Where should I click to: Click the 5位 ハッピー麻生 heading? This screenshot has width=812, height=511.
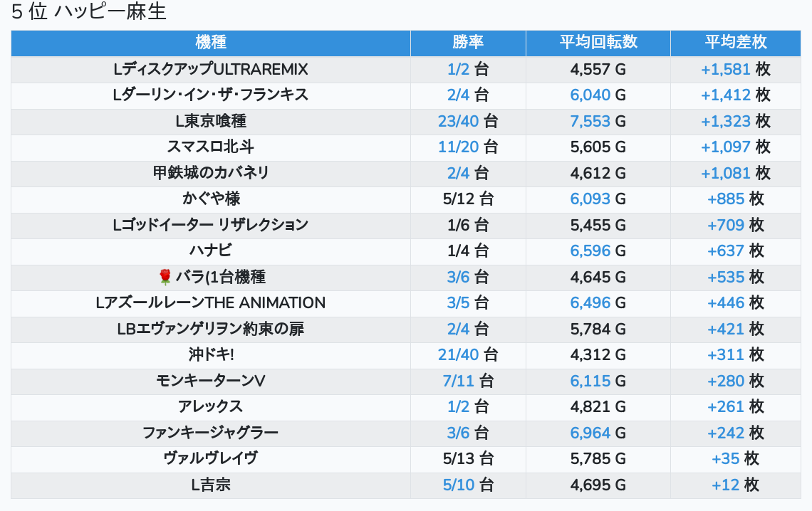point(88,11)
